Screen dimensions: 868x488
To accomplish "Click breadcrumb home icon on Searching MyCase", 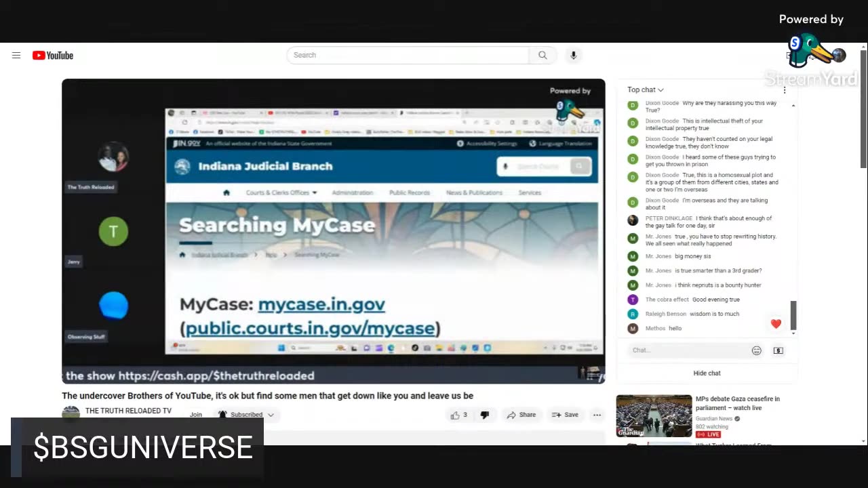I will pyautogui.click(x=182, y=255).
